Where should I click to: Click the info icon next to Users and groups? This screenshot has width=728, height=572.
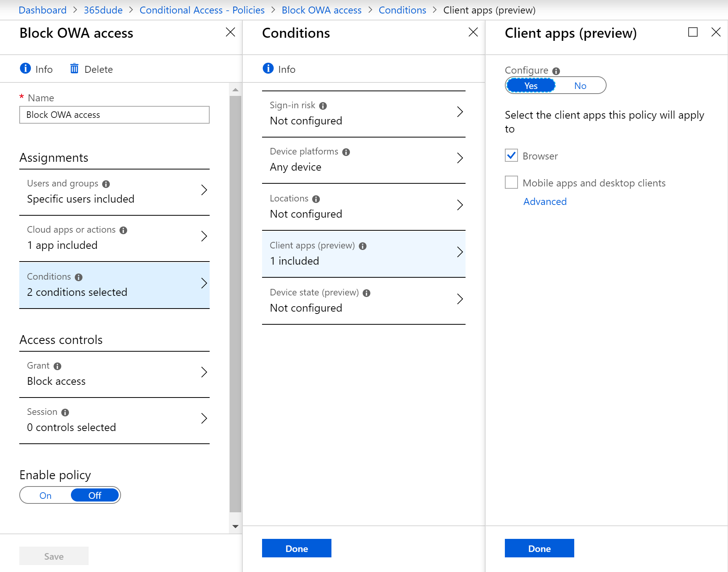(106, 184)
